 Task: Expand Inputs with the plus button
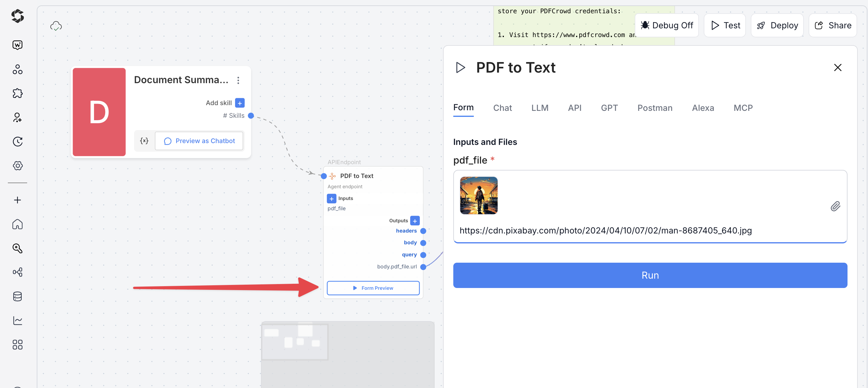click(x=331, y=199)
